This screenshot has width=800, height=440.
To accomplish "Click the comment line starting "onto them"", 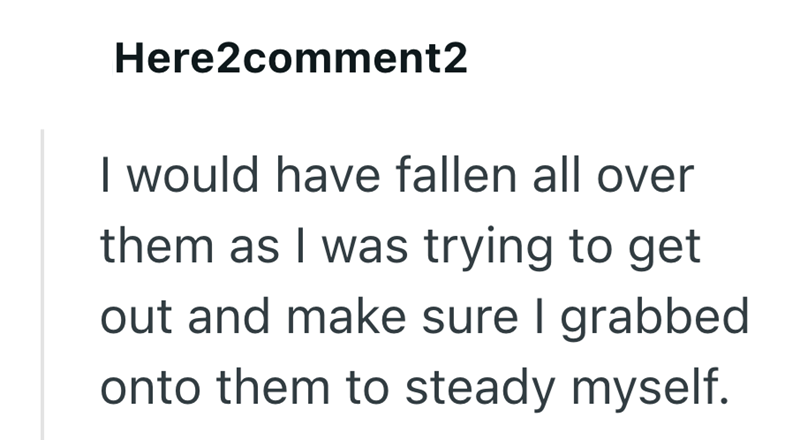I will point(410,385).
